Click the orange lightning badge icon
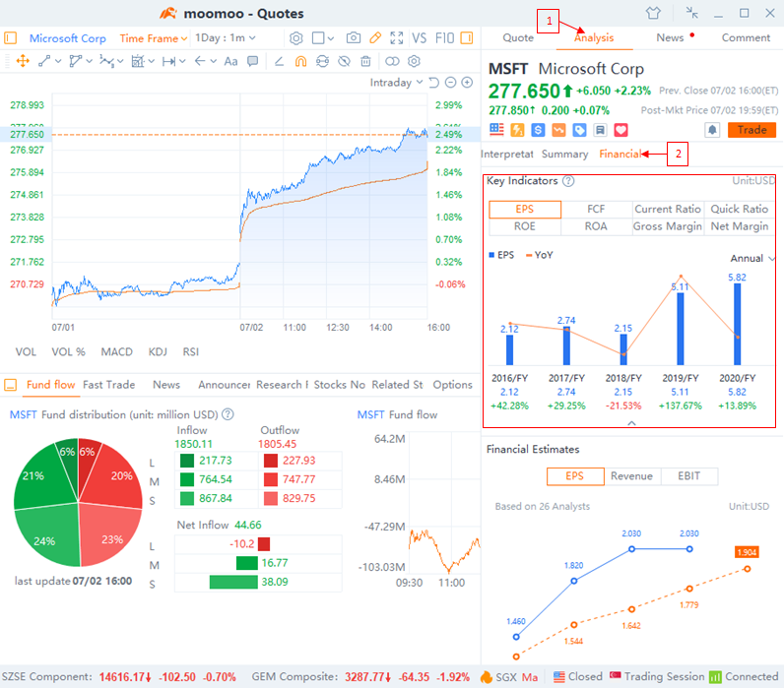 coord(517,130)
